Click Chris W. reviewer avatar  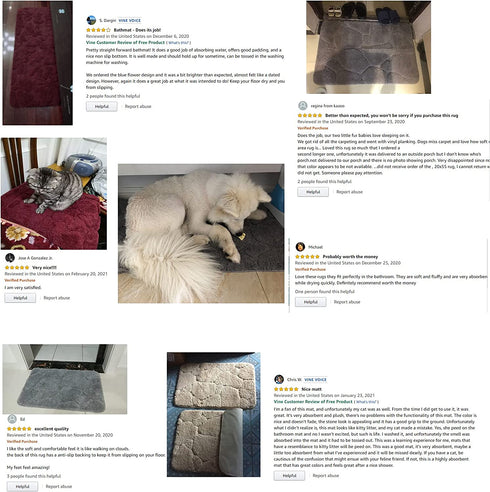pos(279,379)
